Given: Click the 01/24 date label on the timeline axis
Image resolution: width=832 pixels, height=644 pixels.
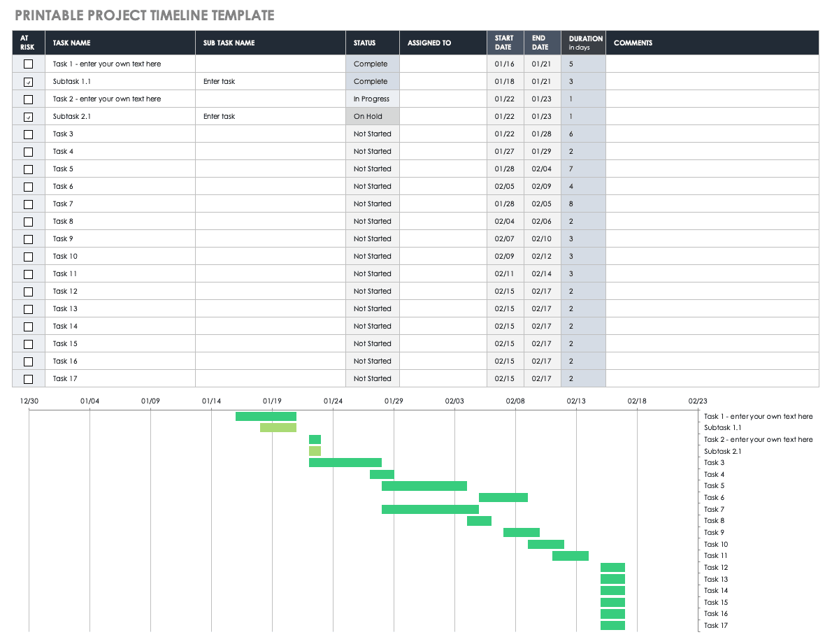Looking at the screenshot, I should click(x=333, y=401).
